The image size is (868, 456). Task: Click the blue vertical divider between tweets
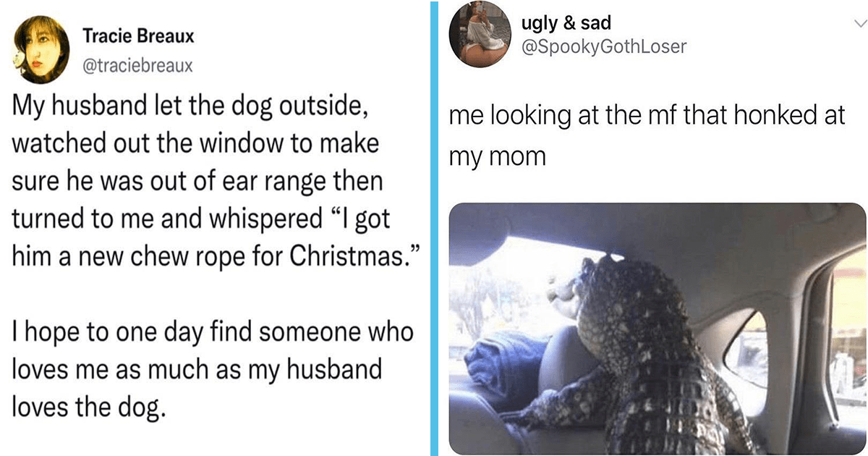tap(435, 228)
